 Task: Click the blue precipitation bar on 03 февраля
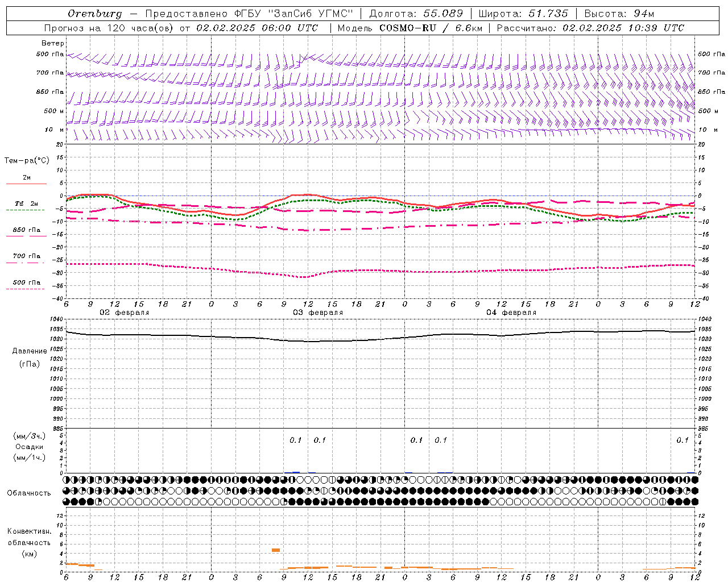click(x=296, y=472)
